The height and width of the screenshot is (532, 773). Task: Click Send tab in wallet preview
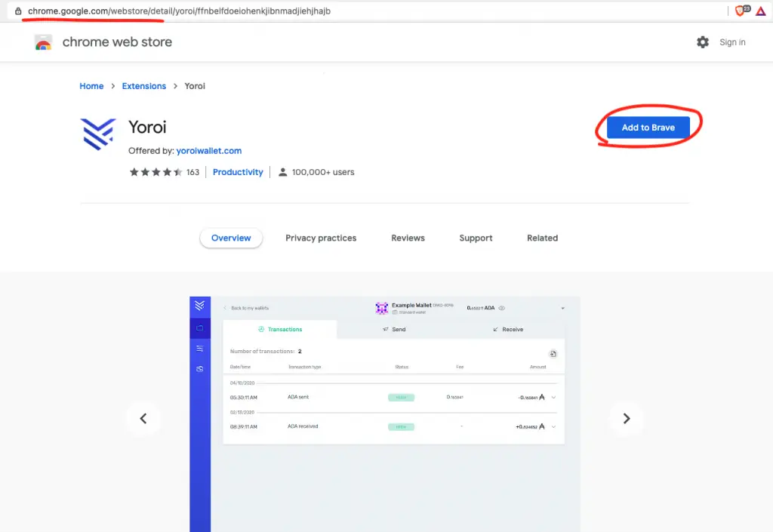pyautogui.click(x=394, y=330)
